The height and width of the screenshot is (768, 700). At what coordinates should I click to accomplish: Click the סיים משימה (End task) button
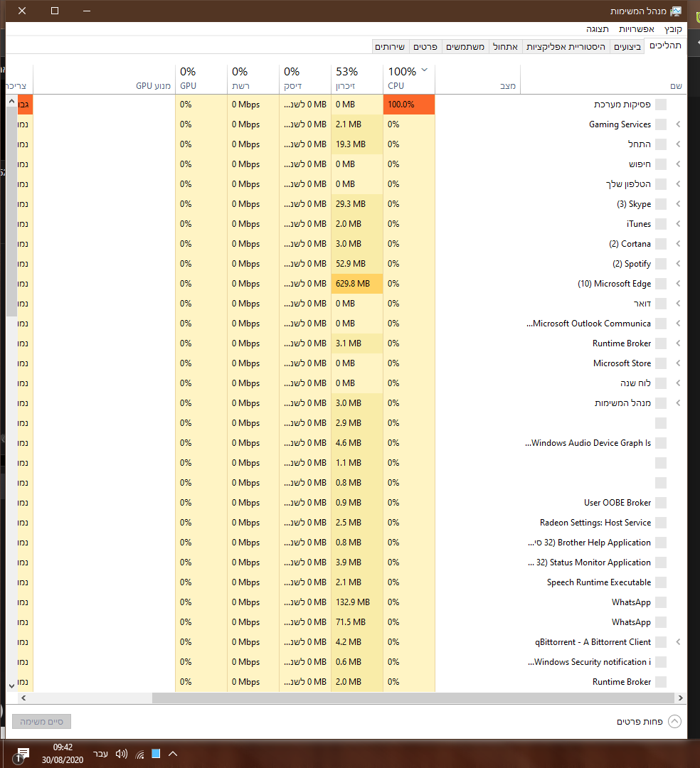pos(41,721)
